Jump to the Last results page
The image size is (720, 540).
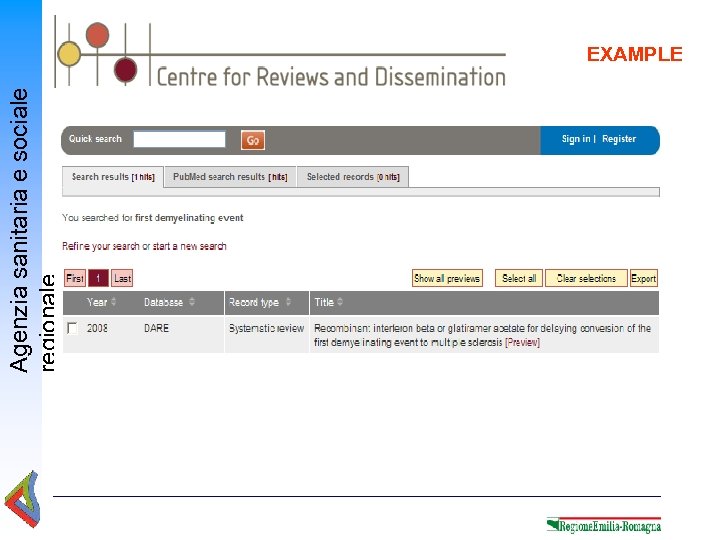[122, 278]
